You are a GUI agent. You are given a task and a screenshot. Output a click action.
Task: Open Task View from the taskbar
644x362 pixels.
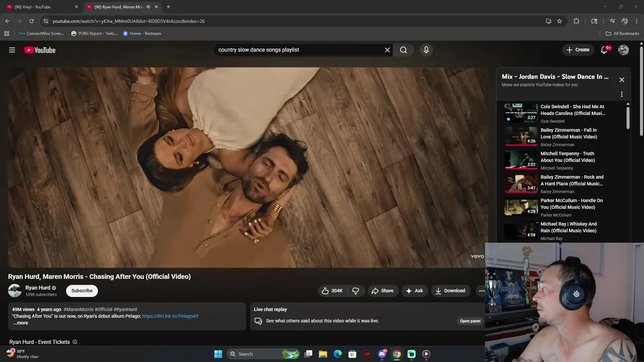coord(308,354)
